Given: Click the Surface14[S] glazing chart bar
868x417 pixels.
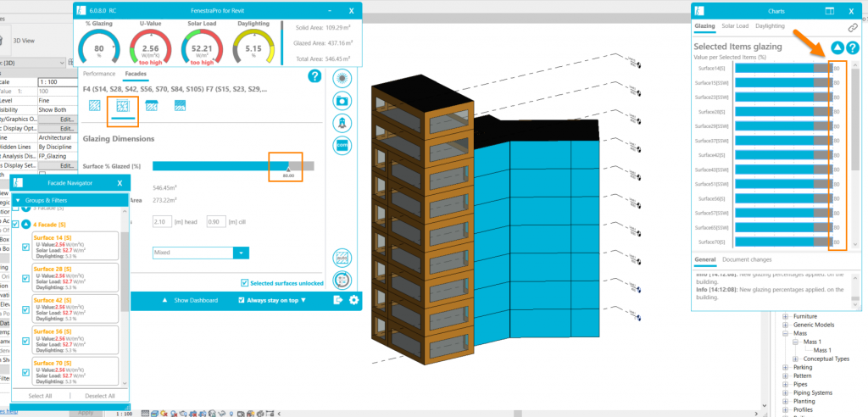Looking at the screenshot, I should (x=784, y=68).
